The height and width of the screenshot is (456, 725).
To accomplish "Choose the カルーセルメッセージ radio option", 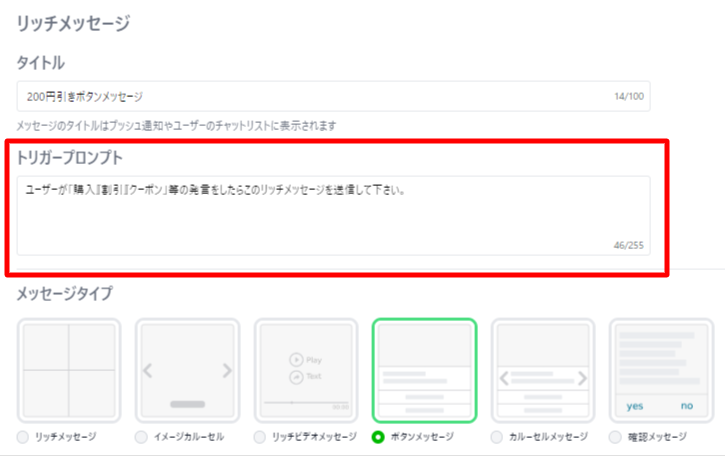I will [x=497, y=437].
